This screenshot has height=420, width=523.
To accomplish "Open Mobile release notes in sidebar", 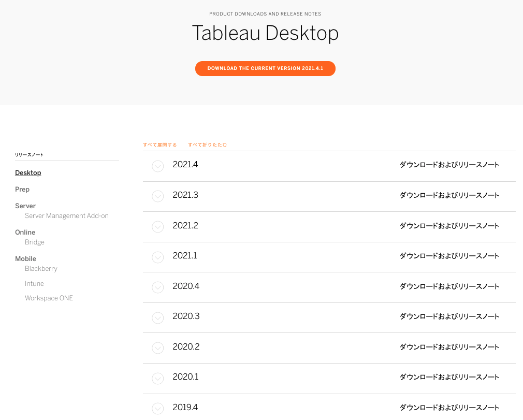I will tap(25, 258).
